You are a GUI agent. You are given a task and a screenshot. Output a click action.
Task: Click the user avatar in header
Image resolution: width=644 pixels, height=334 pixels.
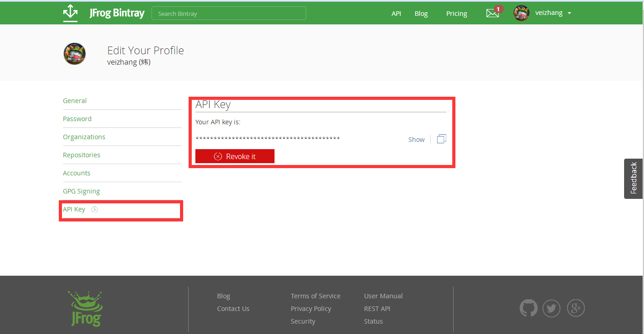[521, 13]
